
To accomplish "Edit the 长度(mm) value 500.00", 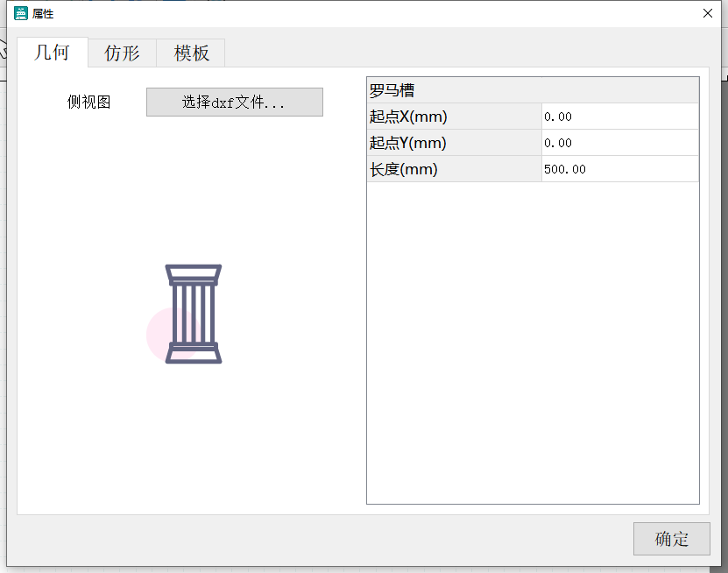I will 619,169.
